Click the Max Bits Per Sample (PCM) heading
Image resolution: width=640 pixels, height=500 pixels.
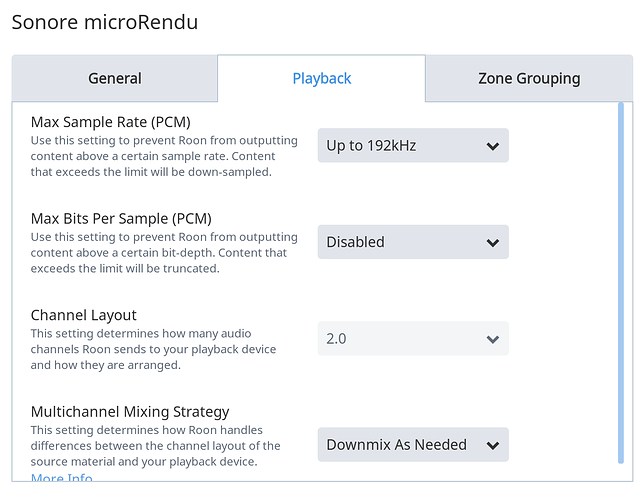[121, 219]
